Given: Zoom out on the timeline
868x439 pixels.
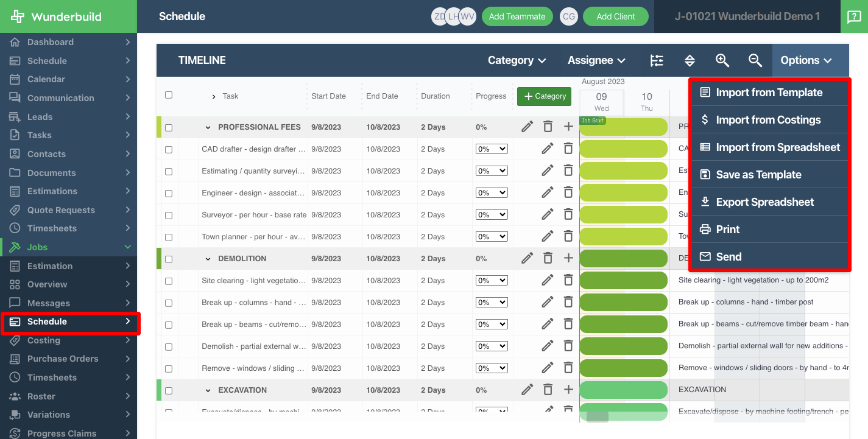Looking at the screenshot, I should click(755, 60).
